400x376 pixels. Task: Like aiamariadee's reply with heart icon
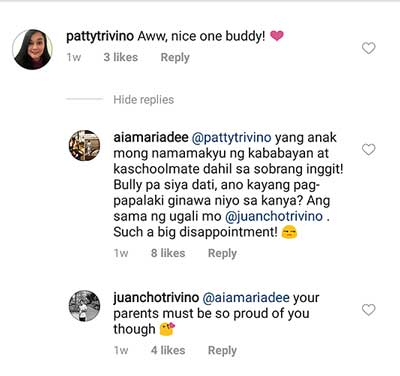[x=369, y=149]
